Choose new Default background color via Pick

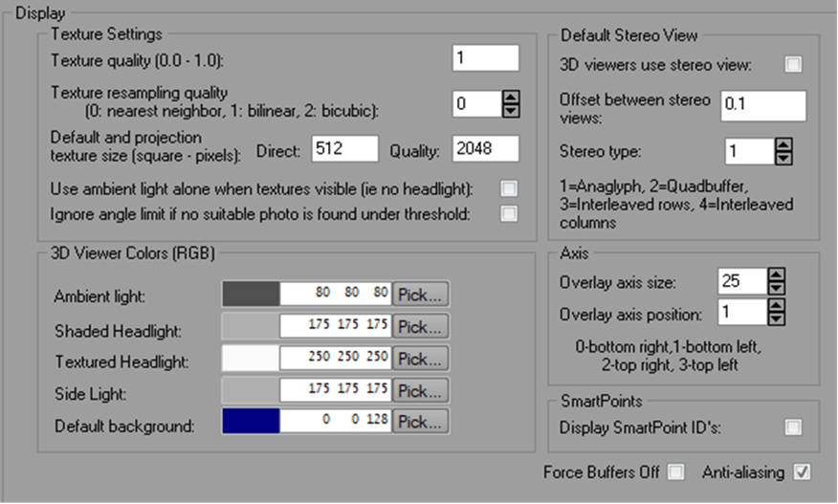point(420,422)
